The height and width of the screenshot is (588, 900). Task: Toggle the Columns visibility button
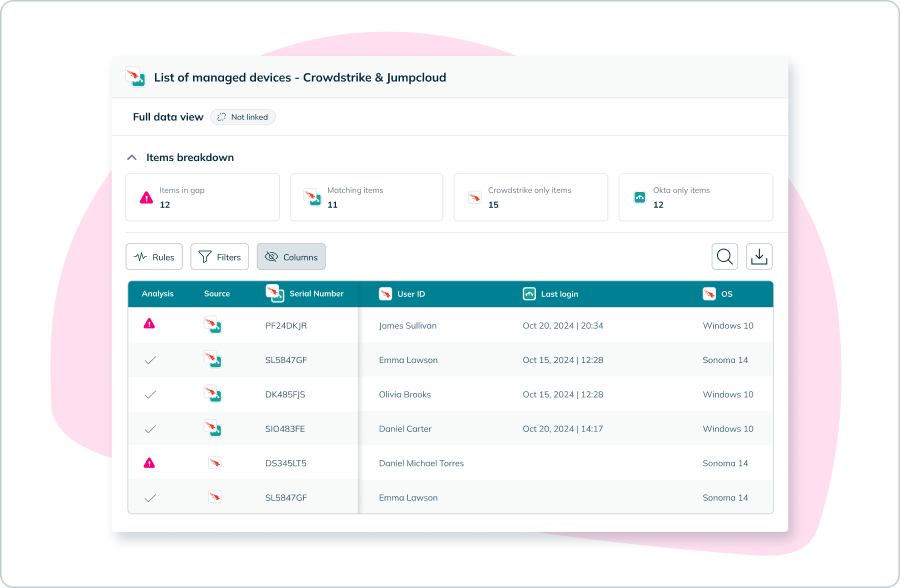[291, 257]
